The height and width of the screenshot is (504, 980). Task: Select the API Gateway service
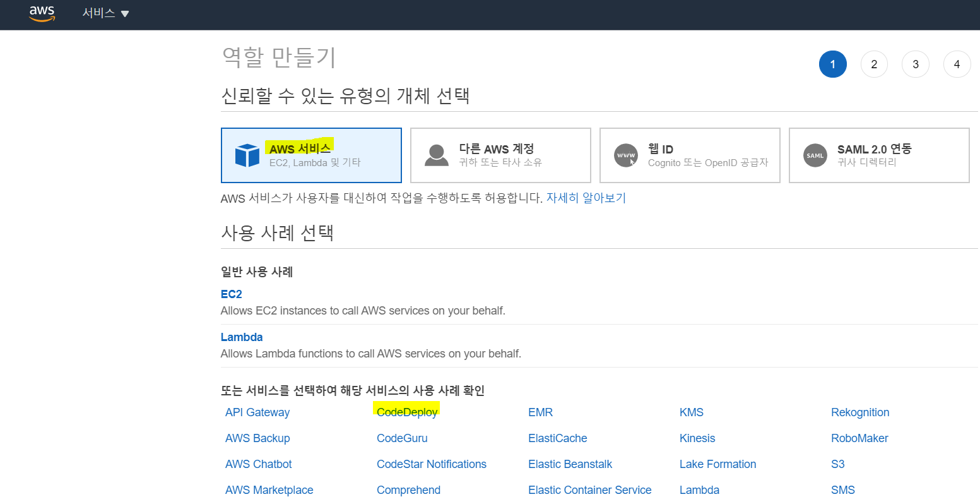coord(257,412)
